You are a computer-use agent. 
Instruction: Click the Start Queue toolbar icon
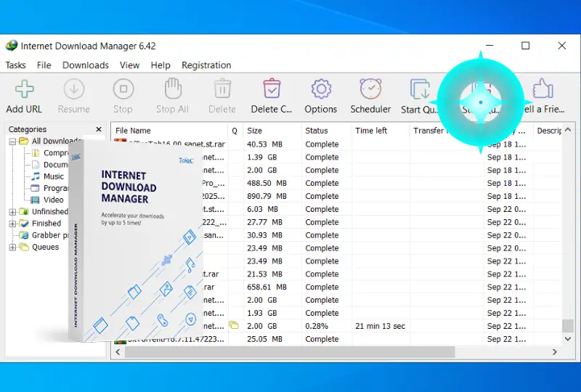point(420,89)
